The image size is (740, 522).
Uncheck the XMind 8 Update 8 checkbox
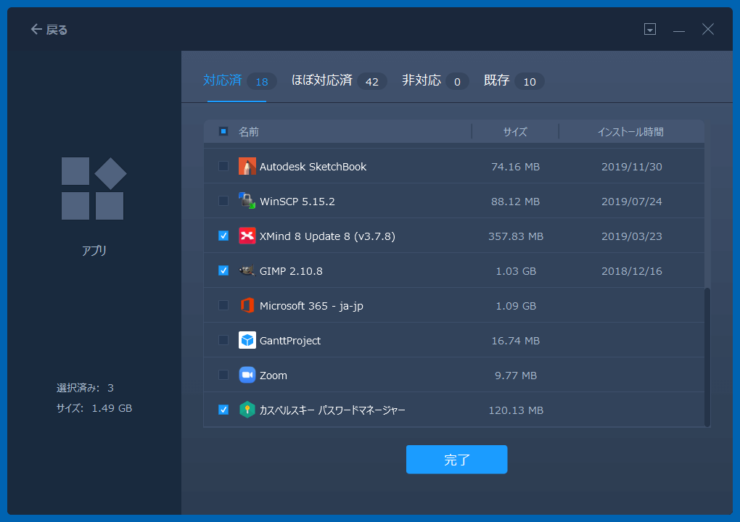point(223,236)
